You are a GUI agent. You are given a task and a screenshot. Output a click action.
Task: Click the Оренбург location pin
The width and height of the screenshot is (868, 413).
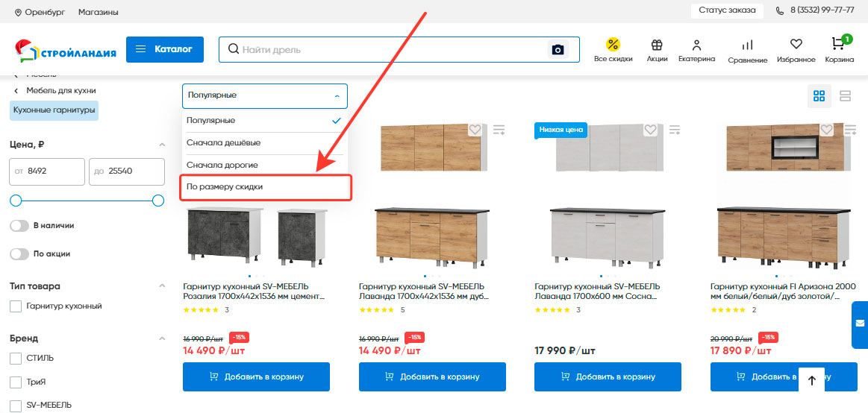point(18,12)
